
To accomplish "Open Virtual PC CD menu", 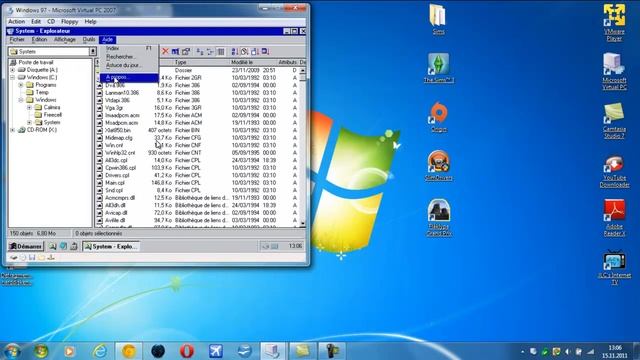I will (51, 22).
